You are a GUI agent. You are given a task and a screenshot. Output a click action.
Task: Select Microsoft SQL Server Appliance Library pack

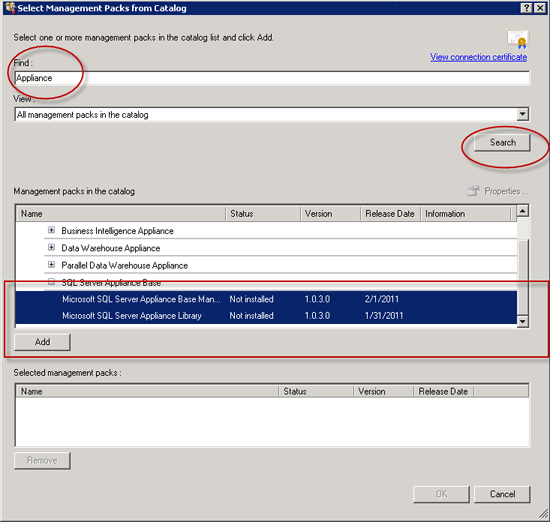point(267,316)
